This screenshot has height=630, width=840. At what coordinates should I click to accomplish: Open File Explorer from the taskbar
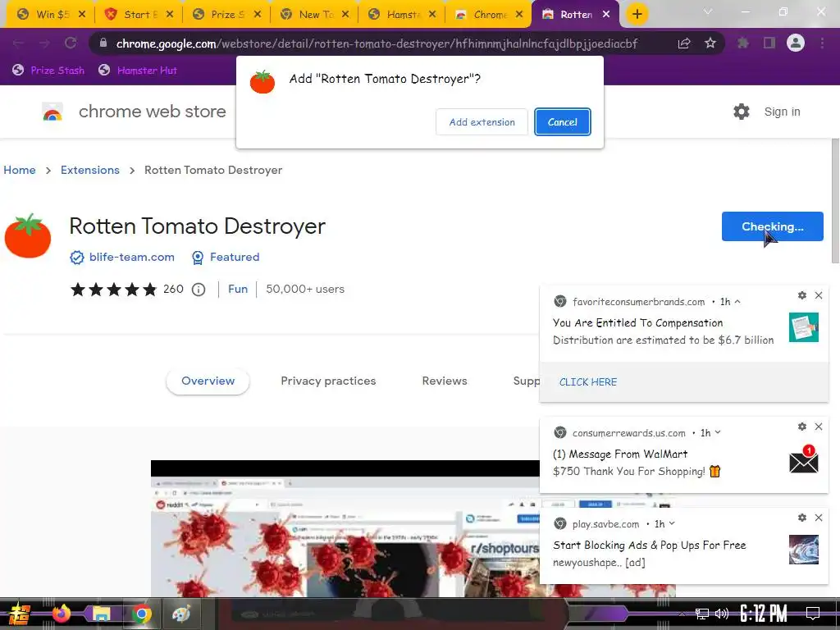point(101,614)
